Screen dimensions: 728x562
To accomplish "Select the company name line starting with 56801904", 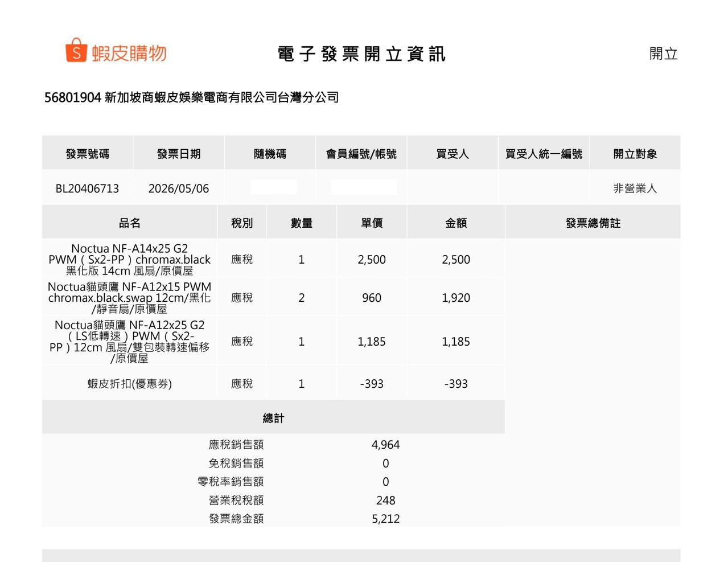I will (192, 97).
